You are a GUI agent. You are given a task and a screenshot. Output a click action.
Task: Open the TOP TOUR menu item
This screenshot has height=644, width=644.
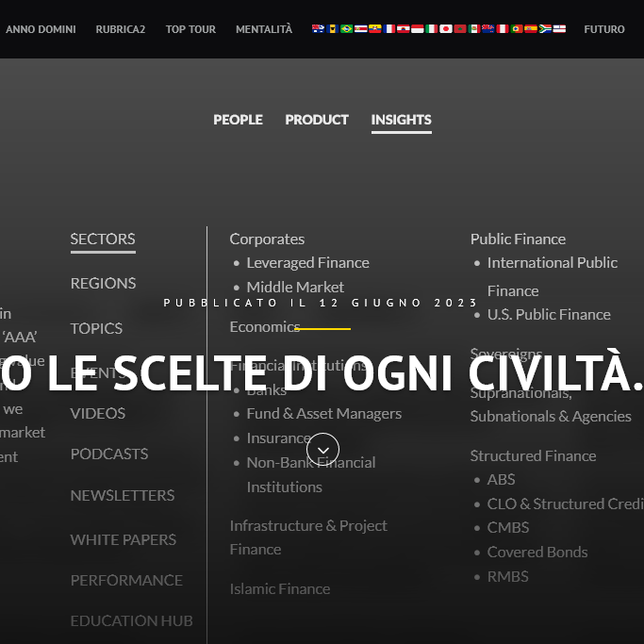(x=190, y=29)
